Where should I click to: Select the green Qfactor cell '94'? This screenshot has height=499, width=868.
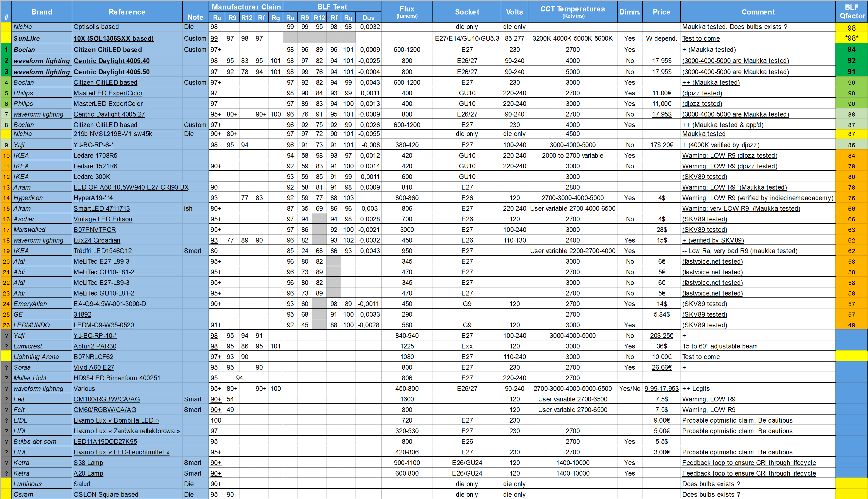pyautogui.click(x=852, y=49)
